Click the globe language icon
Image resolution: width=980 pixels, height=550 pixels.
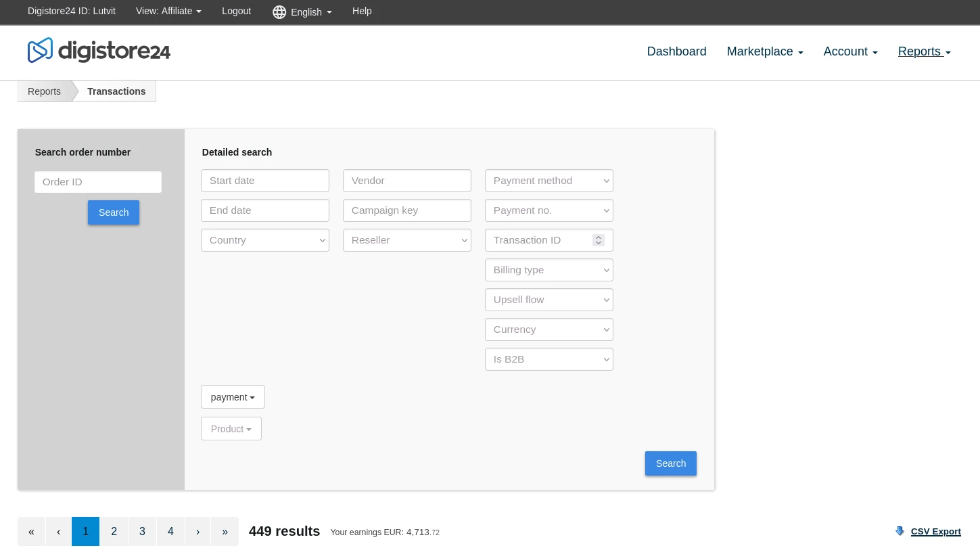(279, 12)
